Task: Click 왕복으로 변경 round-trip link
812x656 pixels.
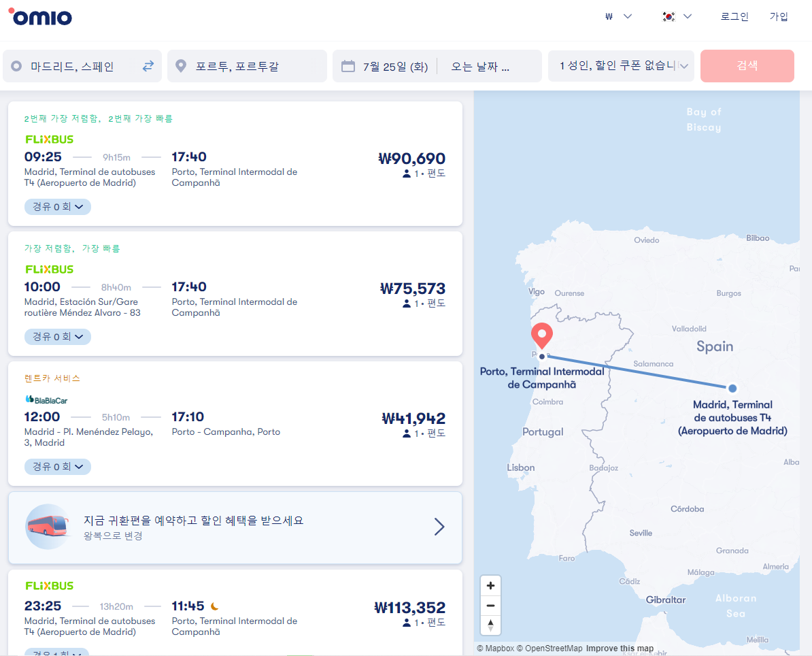Action: click(x=113, y=536)
